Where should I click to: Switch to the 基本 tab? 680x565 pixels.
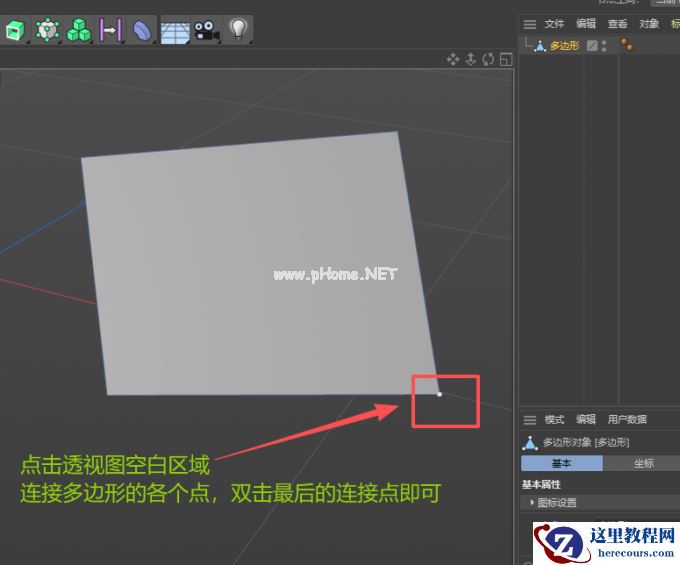pyautogui.click(x=562, y=463)
